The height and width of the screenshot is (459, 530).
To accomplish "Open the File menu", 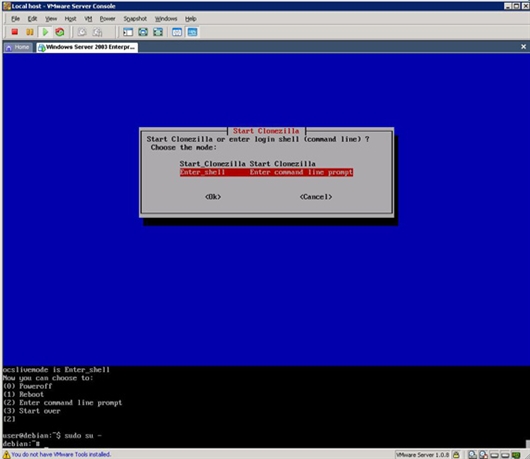I will pos(16,19).
